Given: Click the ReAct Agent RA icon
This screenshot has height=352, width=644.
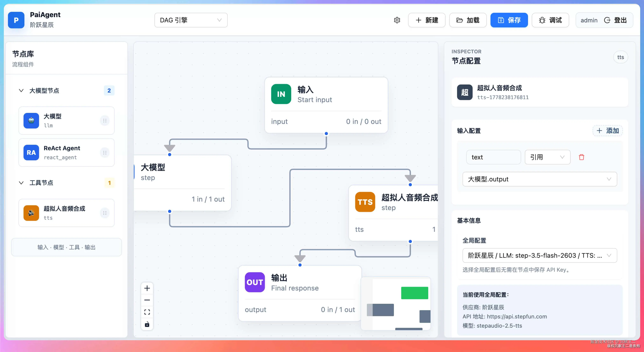Looking at the screenshot, I should pyautogui.click(x=31, y=152).
